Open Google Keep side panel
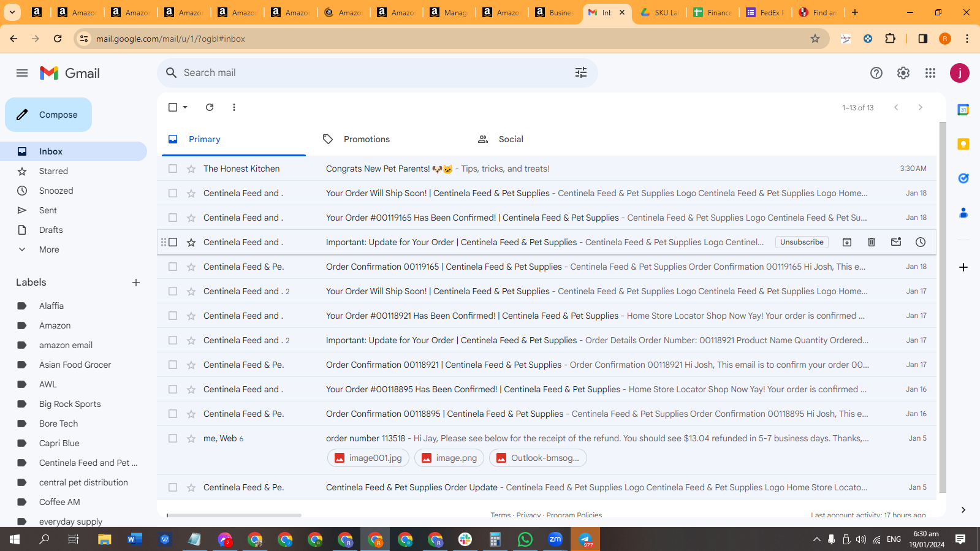This screenshot has width=980, height=551. point(963,144)
